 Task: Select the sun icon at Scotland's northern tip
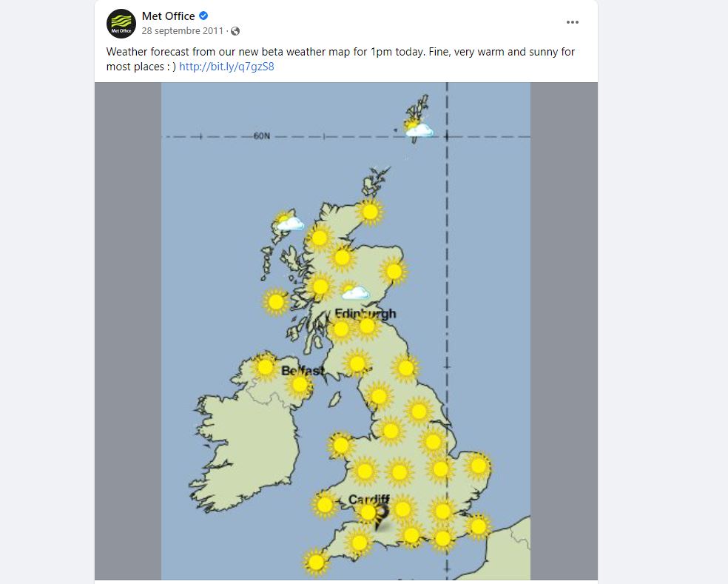(370, 212)
